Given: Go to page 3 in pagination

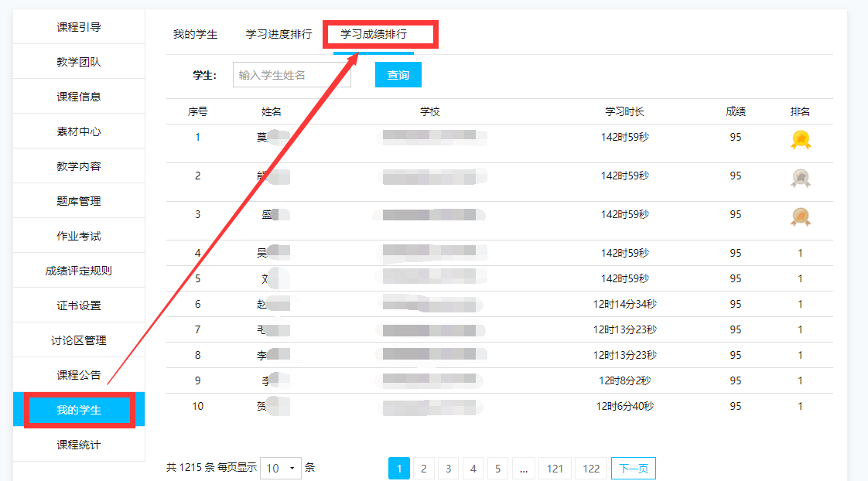Looking at the screenshot, I should tap(449, 469).
